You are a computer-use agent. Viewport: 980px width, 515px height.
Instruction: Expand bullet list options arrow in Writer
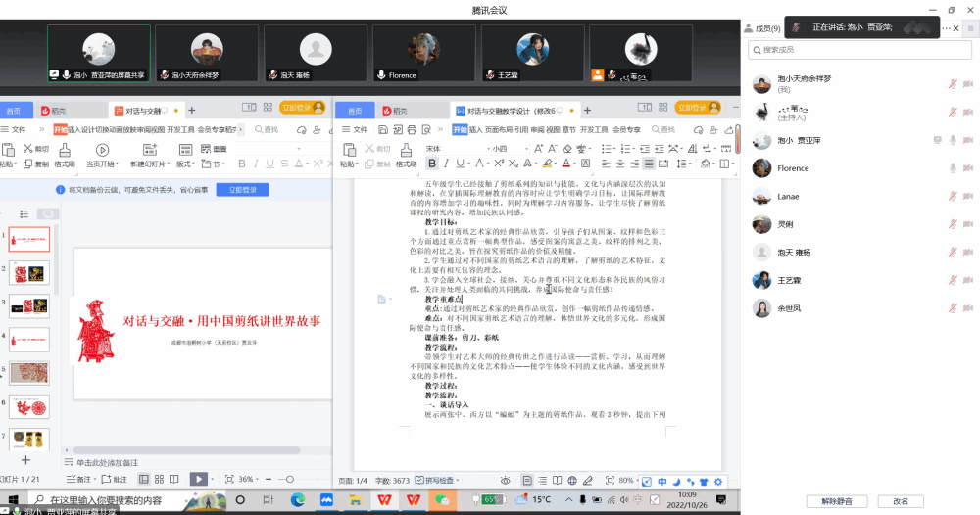tap(613, 149)
